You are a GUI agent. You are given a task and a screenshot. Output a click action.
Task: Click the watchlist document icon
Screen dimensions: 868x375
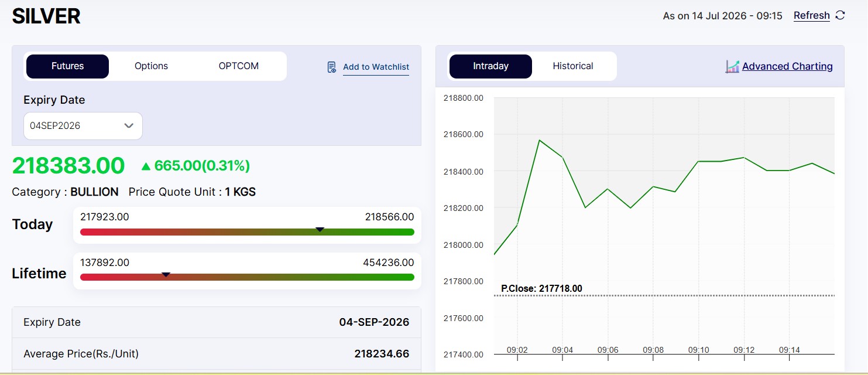coord(332,67)
